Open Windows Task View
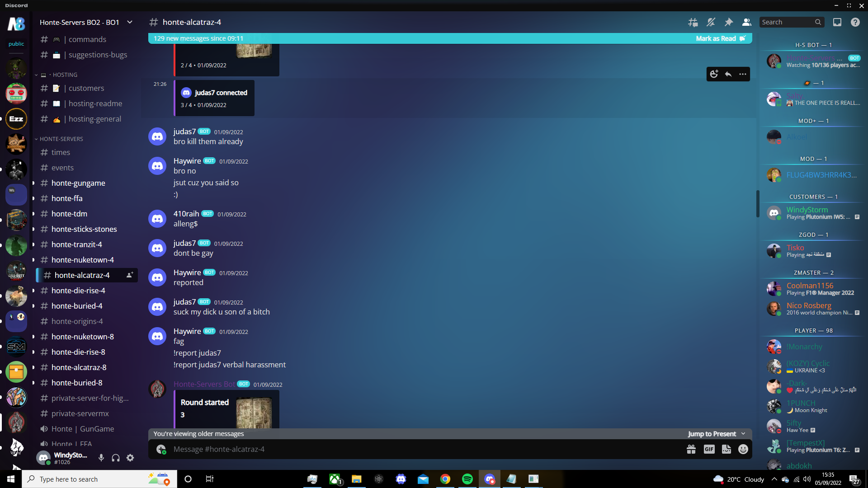 [210, 479]
